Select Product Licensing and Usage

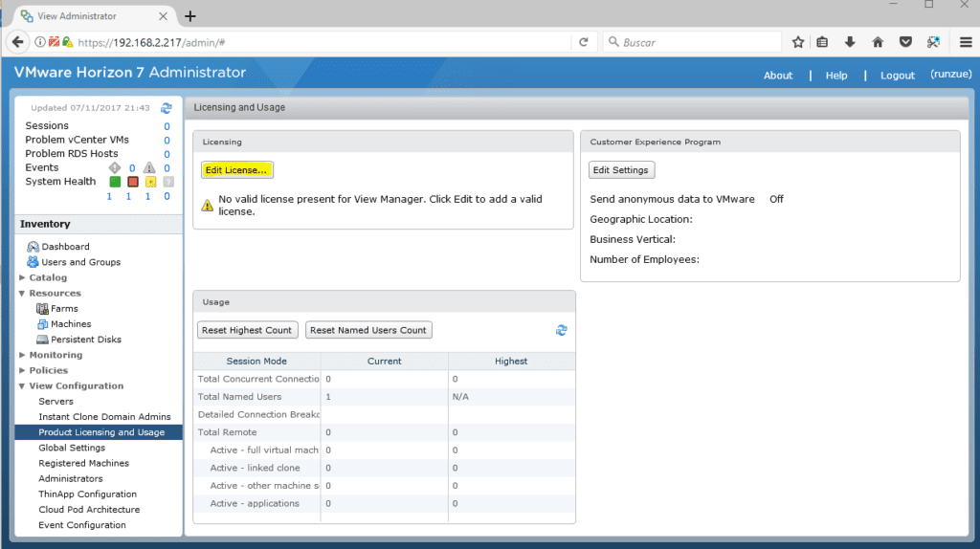click(99, 432)
